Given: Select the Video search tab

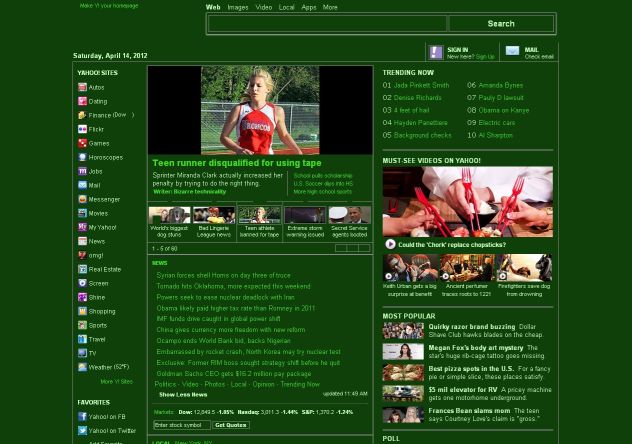Looking at the screenshot, I should coord(264,7).
